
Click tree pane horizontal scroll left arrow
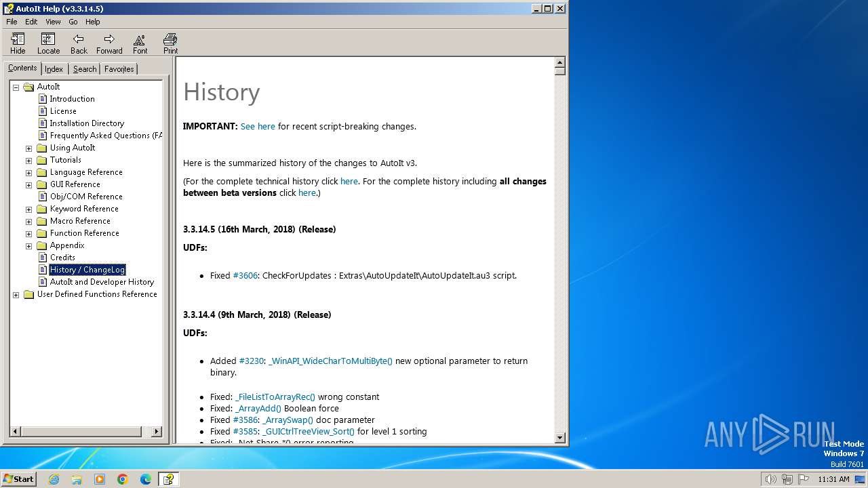[x=16, y=431]
